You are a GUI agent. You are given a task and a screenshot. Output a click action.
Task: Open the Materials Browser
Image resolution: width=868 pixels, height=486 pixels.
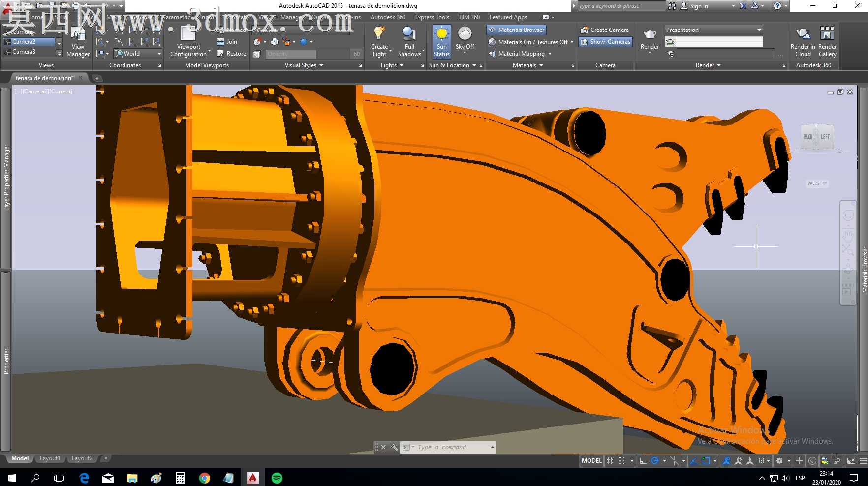(516, 30)
